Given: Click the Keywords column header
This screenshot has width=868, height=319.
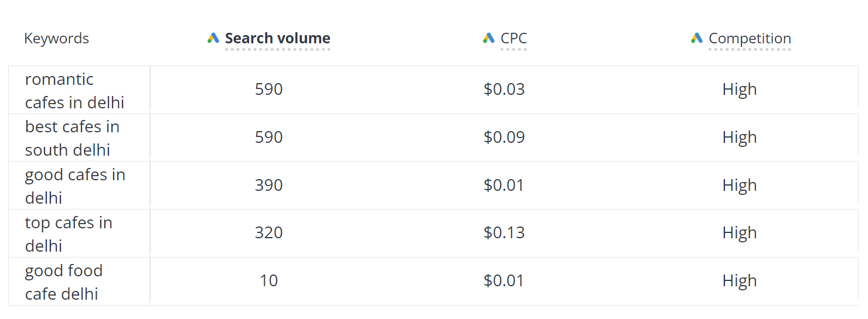Looking at the screenshot, I should click(56, 39).
